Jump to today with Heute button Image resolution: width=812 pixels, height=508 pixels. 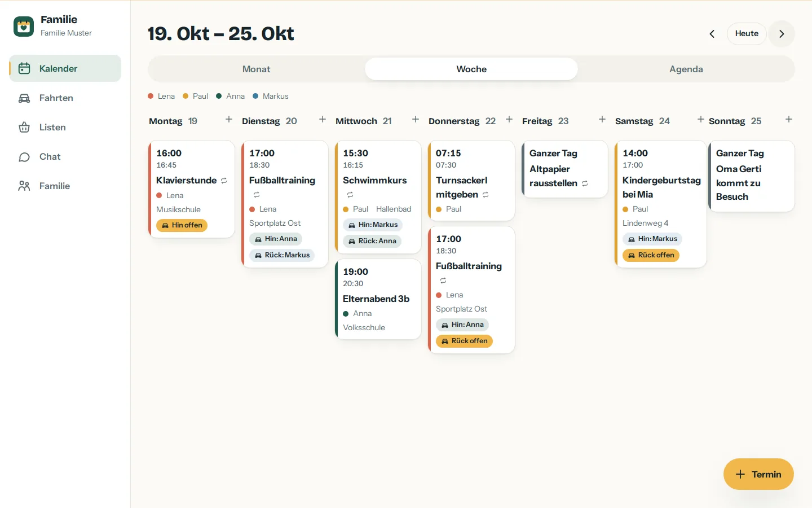coord(747,34)
